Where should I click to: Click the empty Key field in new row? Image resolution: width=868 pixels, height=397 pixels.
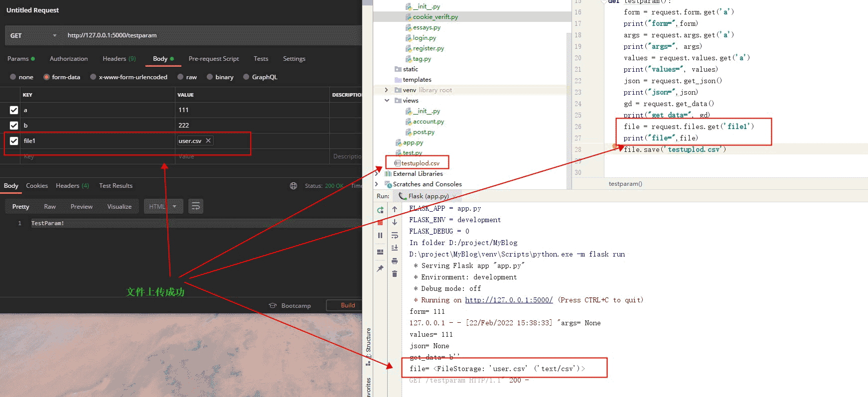98,156
